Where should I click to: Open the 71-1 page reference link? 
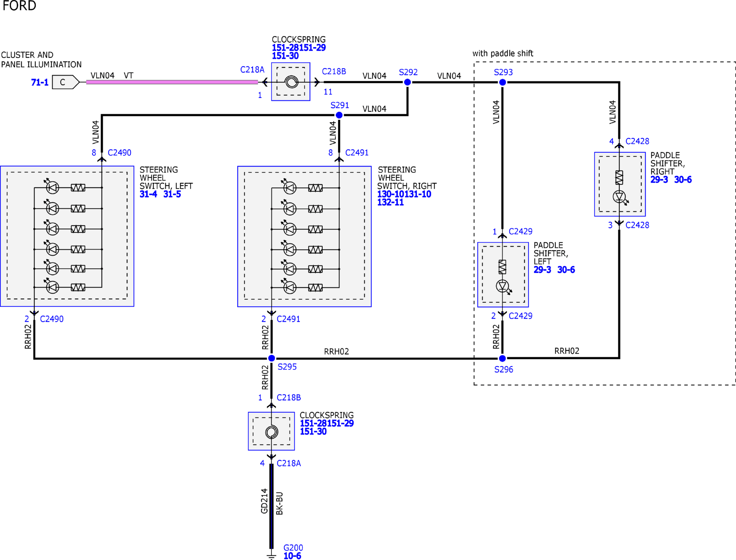pos(40,82)
